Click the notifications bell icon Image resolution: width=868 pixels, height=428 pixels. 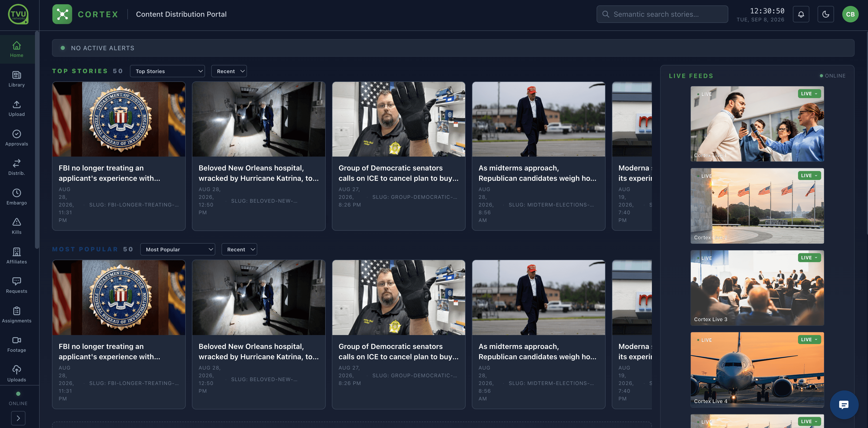pos(801,14)
